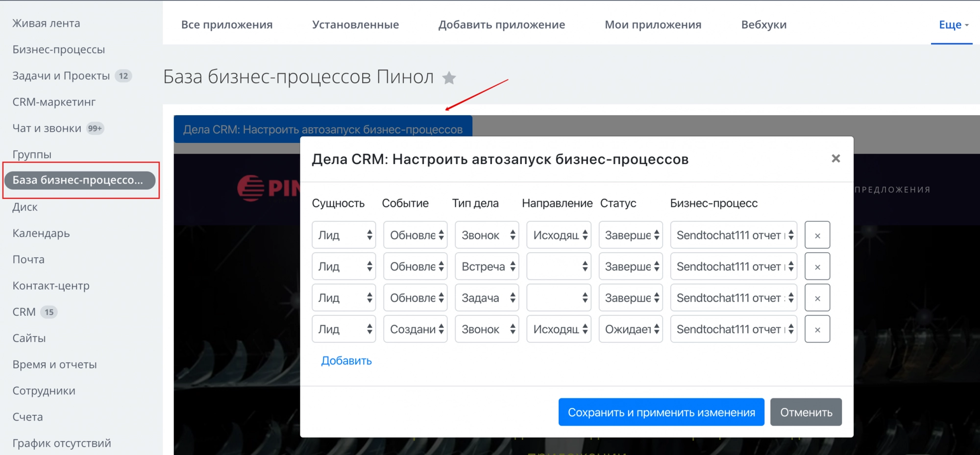Remove the «Встреча» rule row
The image size is (980, 455).
click(817, 266)
